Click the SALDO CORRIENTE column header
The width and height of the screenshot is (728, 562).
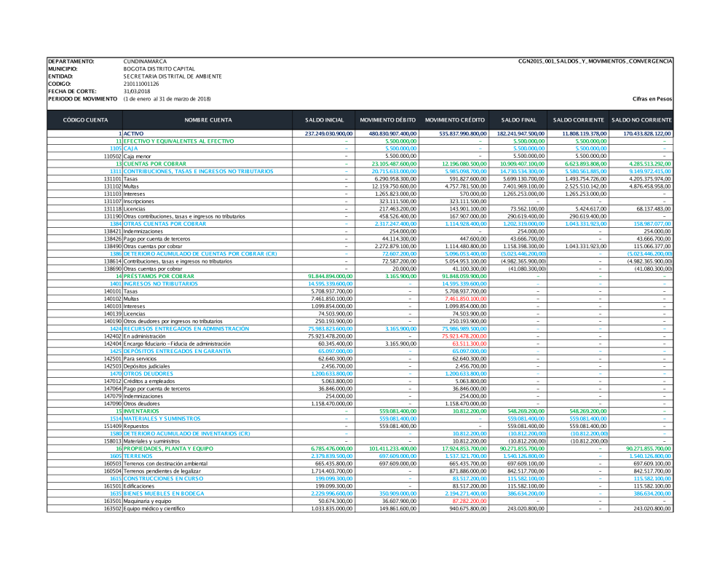coord(578,119)
